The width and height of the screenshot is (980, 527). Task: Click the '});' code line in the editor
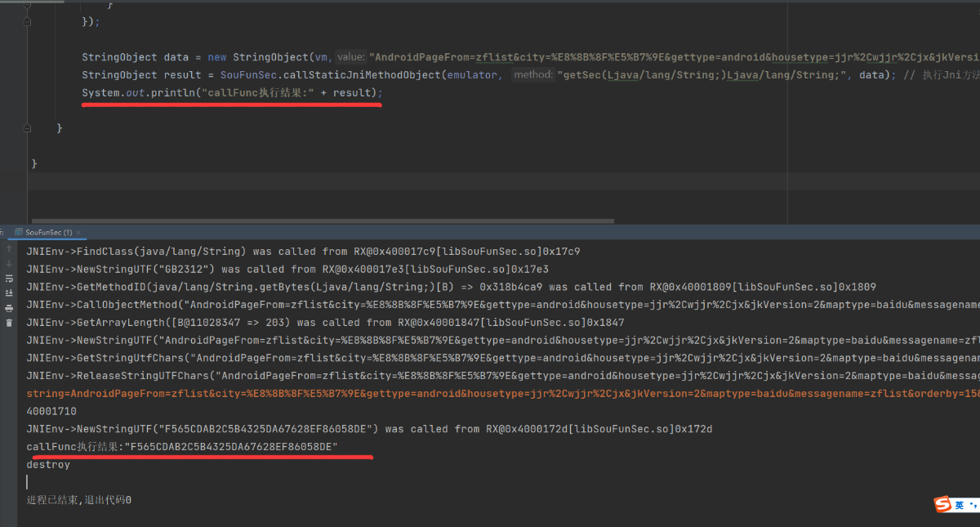point(91,22)
